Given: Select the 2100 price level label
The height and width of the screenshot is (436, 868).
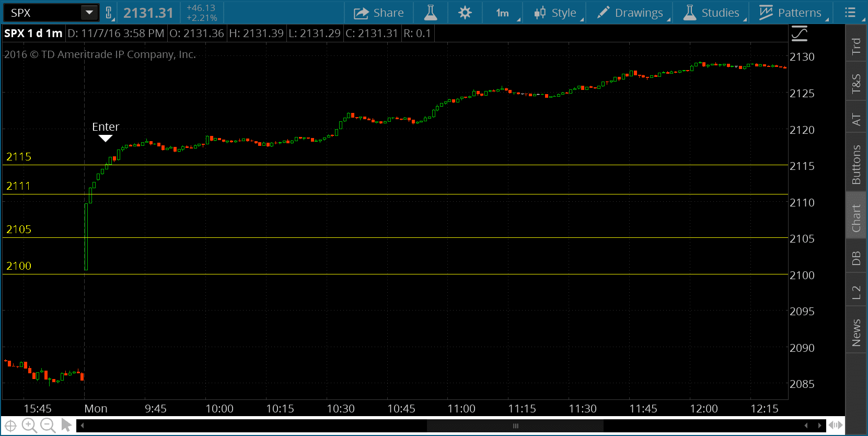Looking at the screenshot, I should tap(19, 266).
